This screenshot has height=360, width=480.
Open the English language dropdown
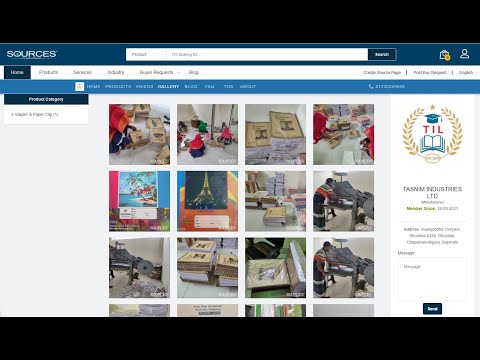pos(468,72)
